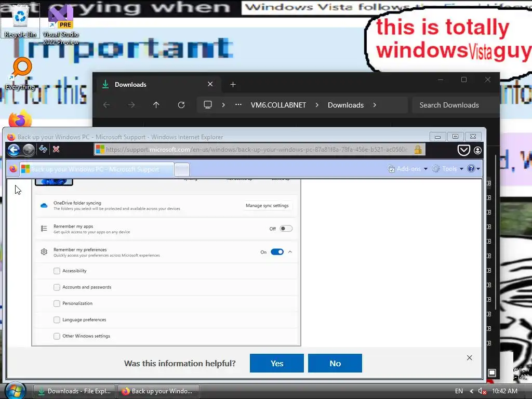Dismiss the helpful feedback banner
Image resolution: width=532 pixels, height=399 pixels.
(x=469, y=357)
